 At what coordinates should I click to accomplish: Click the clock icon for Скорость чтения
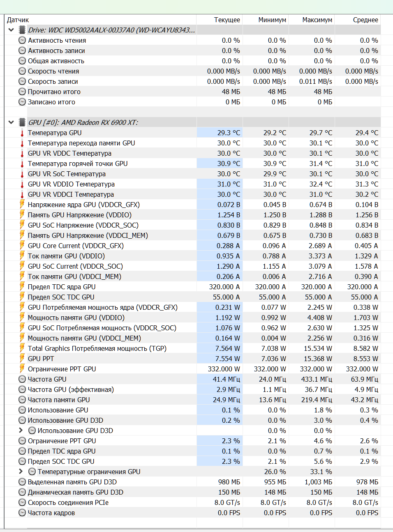click(x=22, y=71)
